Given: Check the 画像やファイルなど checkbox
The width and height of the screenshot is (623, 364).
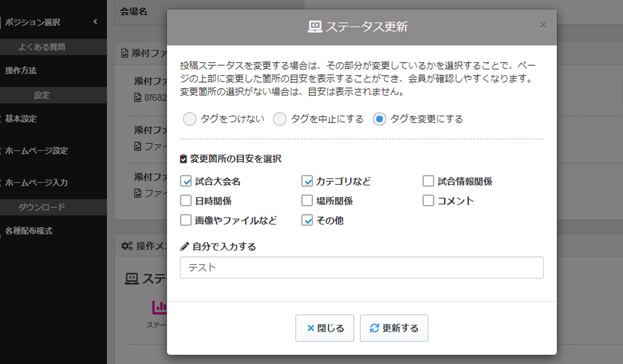Looking at the screenshot, I should (186, 220).
